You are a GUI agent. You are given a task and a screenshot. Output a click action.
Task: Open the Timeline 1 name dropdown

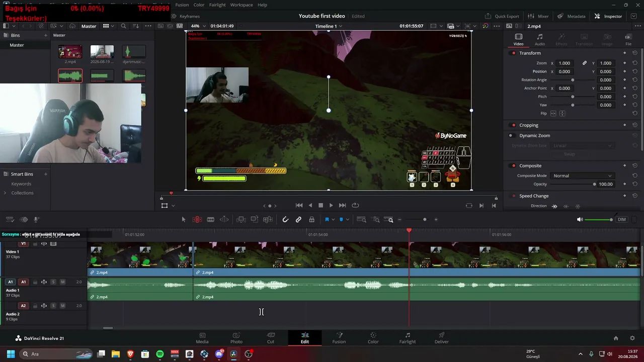coord(329,26)
